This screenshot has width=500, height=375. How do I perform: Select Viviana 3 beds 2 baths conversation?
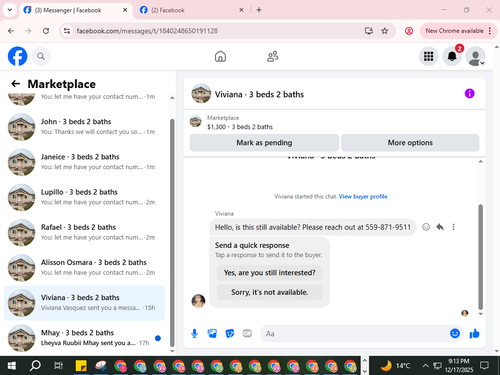(x=84, y=303)
